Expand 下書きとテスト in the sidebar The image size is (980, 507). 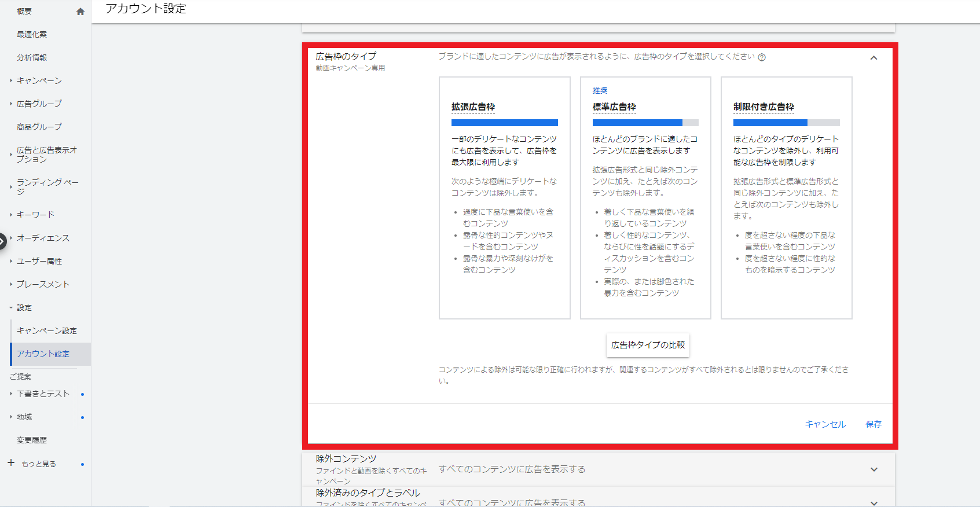tap(43, 394)
